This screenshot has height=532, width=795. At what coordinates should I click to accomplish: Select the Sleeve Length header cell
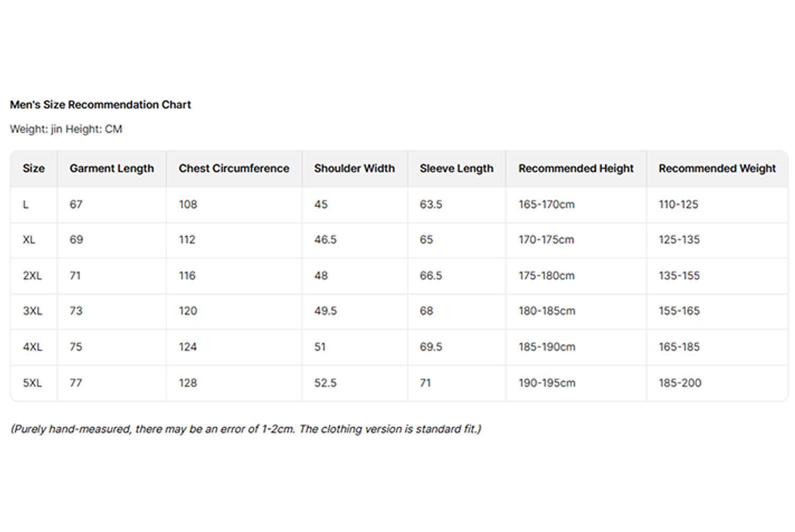click(x=456, y=169)
